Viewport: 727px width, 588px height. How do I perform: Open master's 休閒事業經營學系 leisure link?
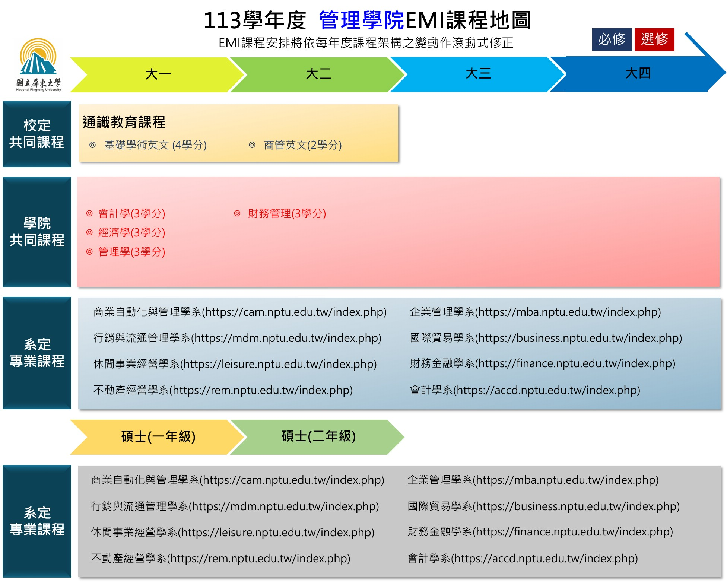click(x=233, y=532)
